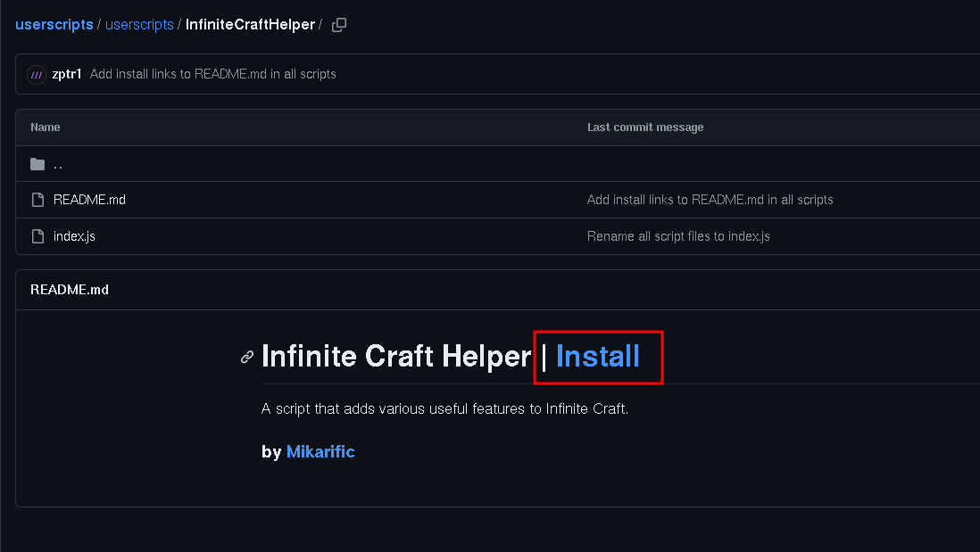Open the zptr1 author profile link
Image resolution: width=980 pixels, height=552 pixels.
(x=67, y=74)
